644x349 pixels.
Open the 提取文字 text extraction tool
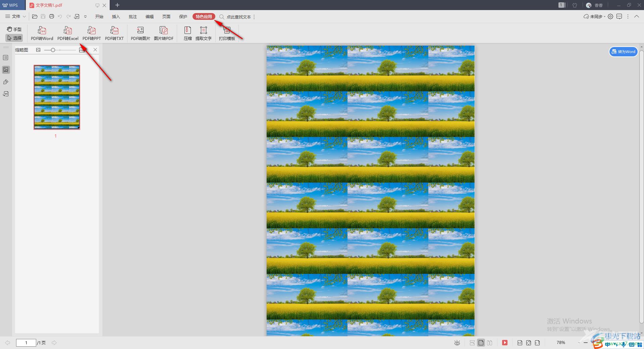[203, 34]
